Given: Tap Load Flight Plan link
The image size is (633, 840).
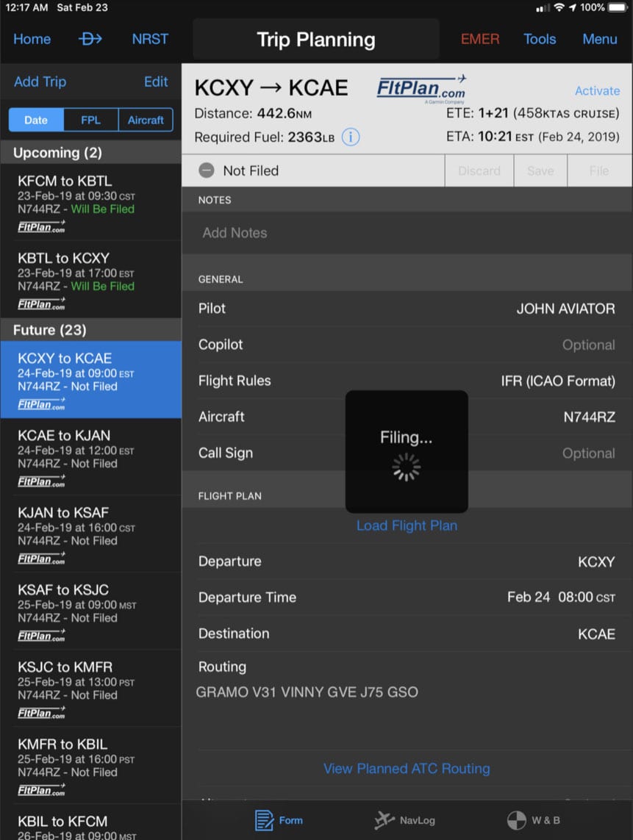Looking at the screenshot, I should point(407,525).
